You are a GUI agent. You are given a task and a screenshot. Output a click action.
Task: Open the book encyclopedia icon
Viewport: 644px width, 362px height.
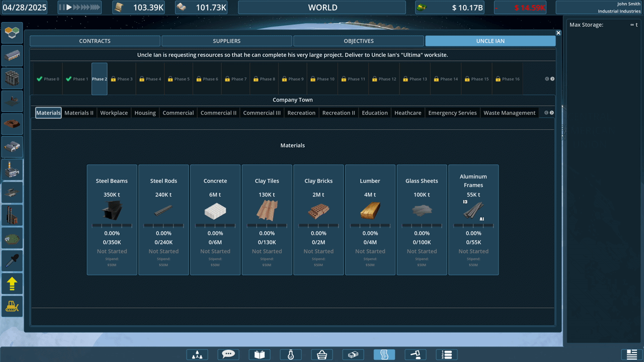[x=259, y=354]
